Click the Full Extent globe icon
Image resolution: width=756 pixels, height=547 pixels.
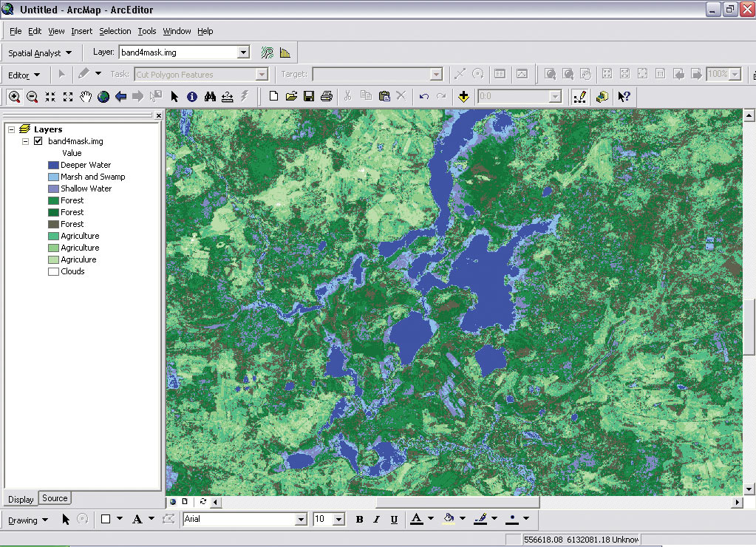103,96
